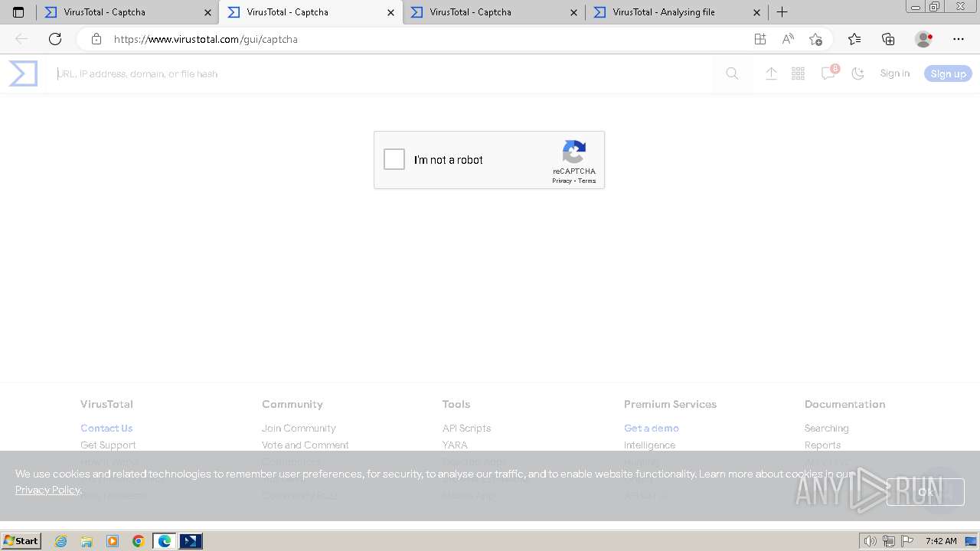Open a new browser tab
Image resolution: width=980 pixels, height=551 pixels.
click(782, 12)
